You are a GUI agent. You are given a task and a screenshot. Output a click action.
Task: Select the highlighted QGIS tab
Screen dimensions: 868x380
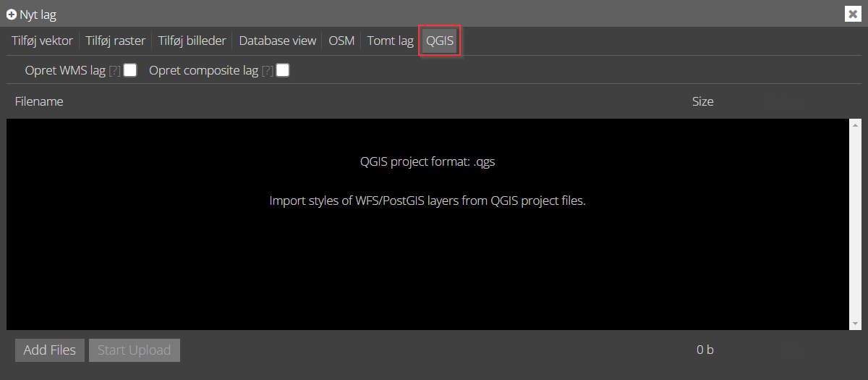(x=440, y=41)
